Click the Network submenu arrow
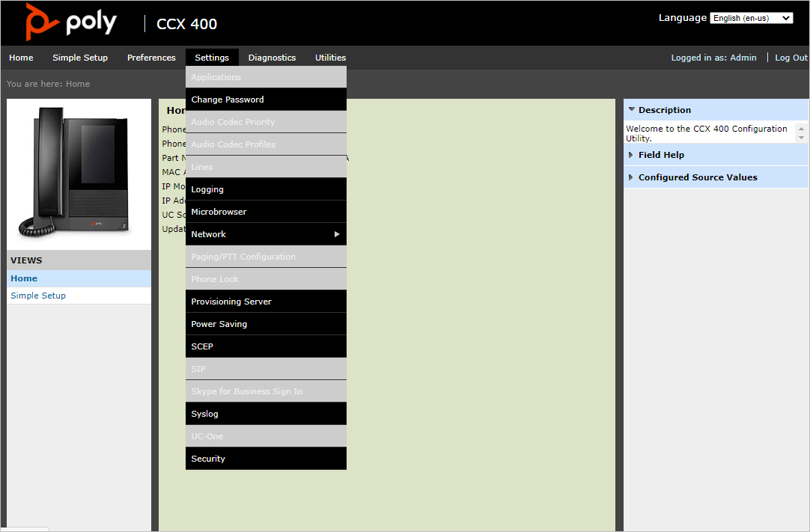This screenshot has width=810, height=532. click(337, 234)
